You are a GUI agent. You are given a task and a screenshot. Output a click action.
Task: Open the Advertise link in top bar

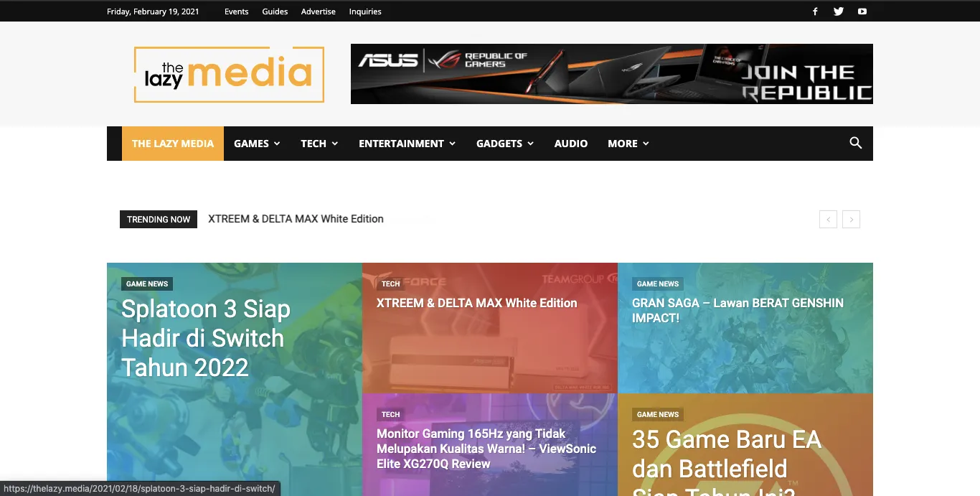click(x=318, y=11)
